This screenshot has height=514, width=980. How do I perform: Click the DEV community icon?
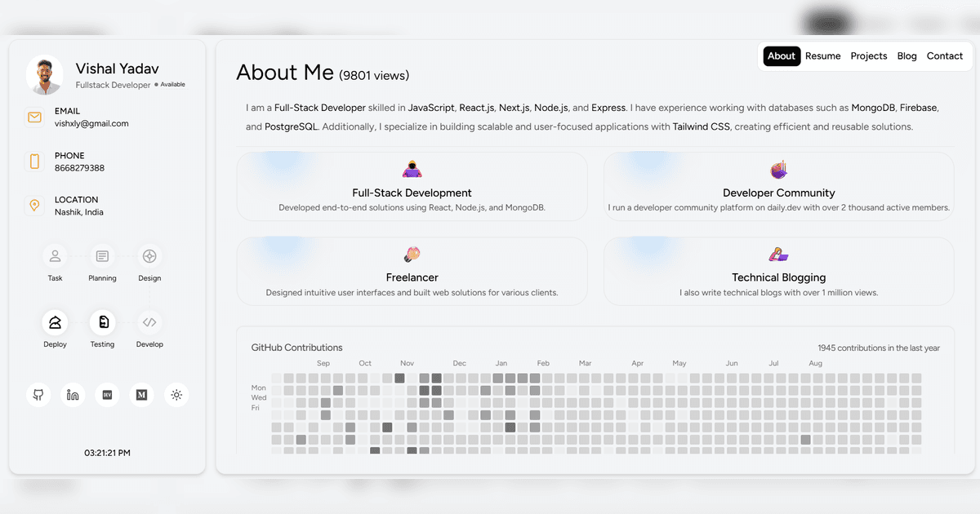[107, 395]
